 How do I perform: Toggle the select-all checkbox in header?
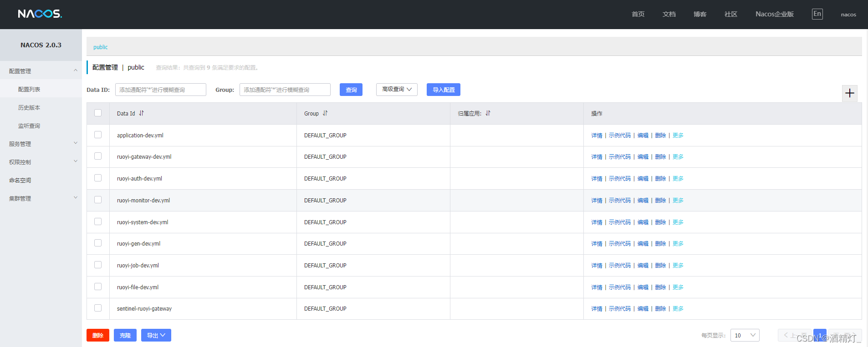[98, 113]
